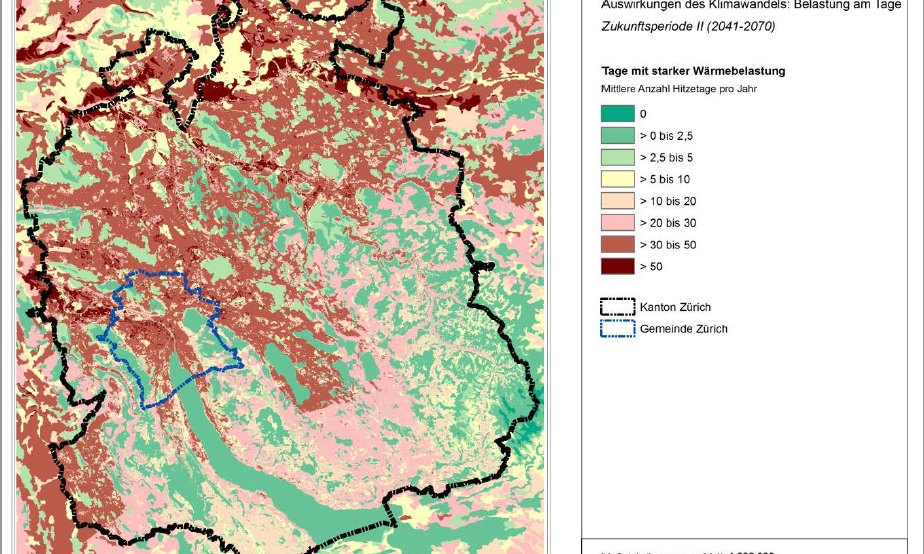924x554 pixels.
Task: Click the reddish-brown '> 30 bis 50' swatch
Action: coord(617,245)
